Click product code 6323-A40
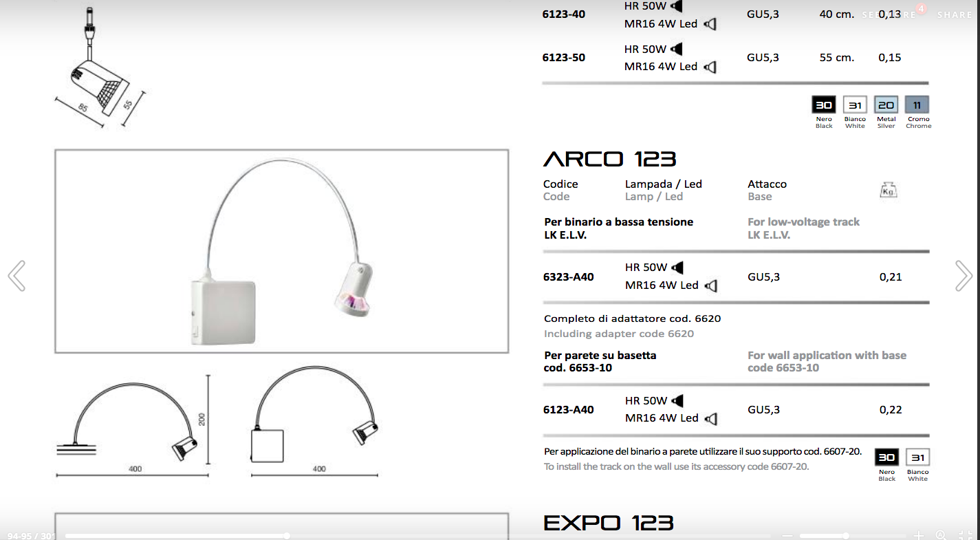 pos(568,277)
